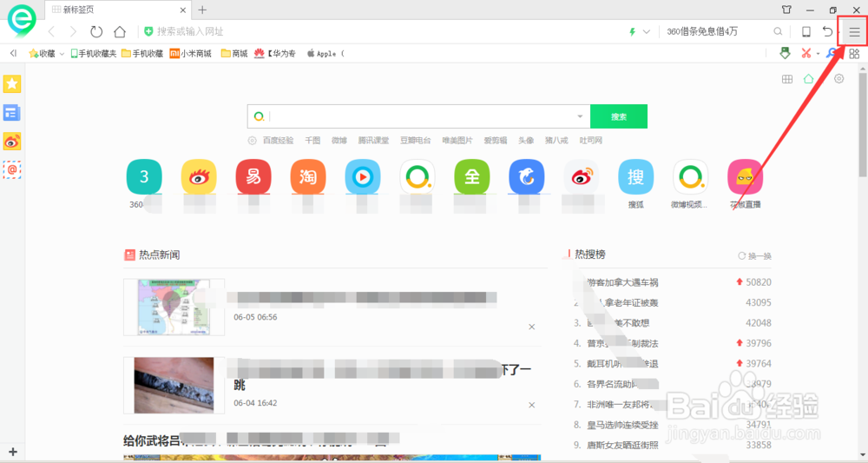Open the Apple bookmark
This screenshot has height=463, width=868.
tap(326, 53)
